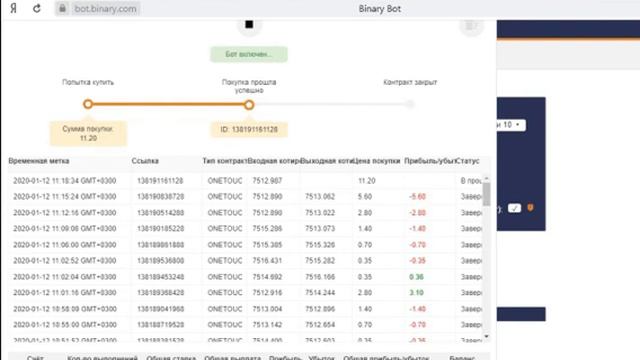Select timestamp 2020-01-12 11:02:52 GMT+0300
Screen dimensions: 640x360
(x=64, y=260)
